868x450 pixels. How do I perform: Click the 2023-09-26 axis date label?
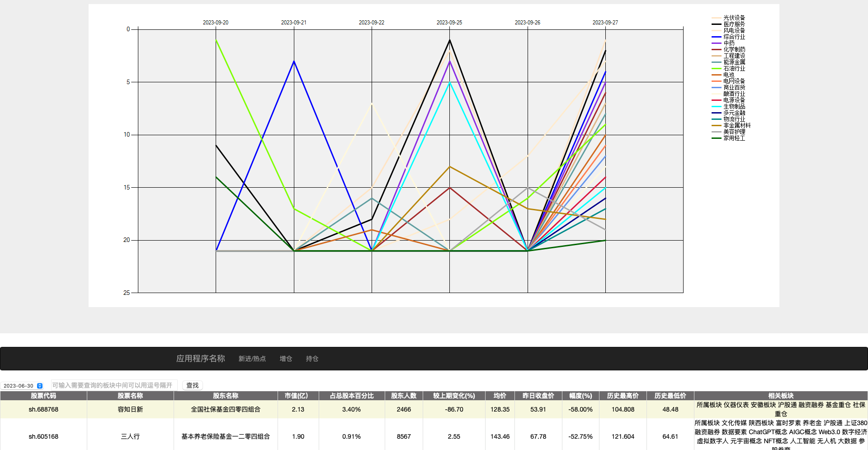(x=528, y=23)
